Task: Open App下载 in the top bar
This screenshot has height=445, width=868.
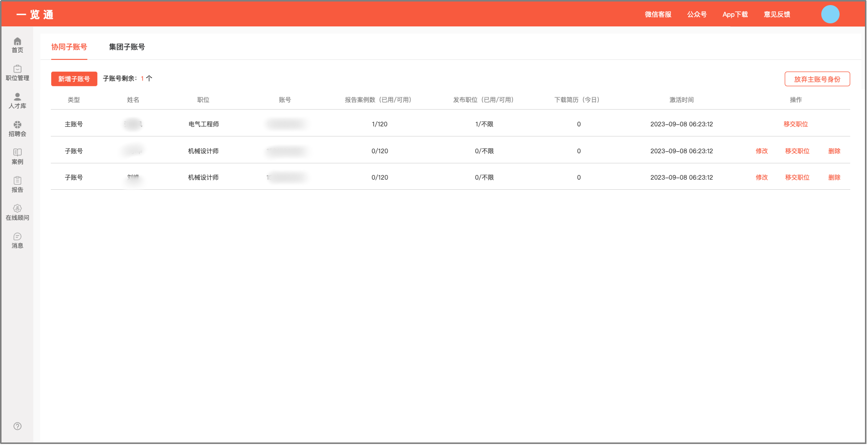Action: pyautogui.click(x=735, y=14)
